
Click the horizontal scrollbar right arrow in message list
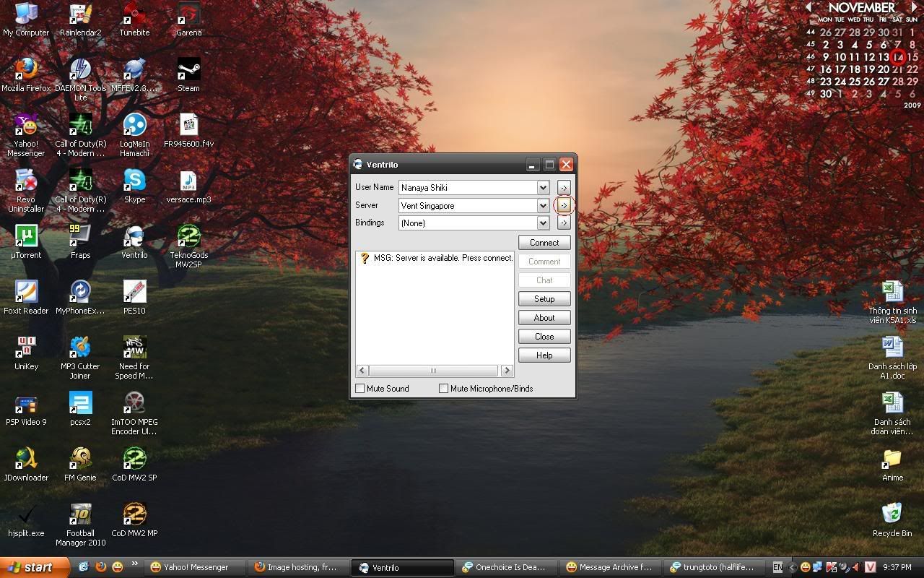[x=507, y=371]
